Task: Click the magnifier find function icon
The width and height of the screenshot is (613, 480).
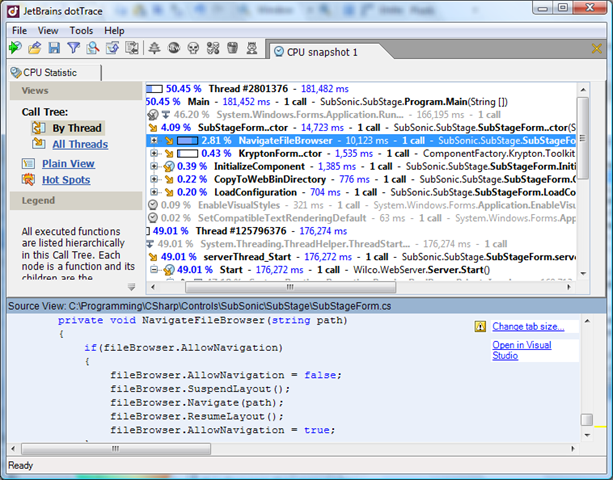Action: (x=93, y=48)
